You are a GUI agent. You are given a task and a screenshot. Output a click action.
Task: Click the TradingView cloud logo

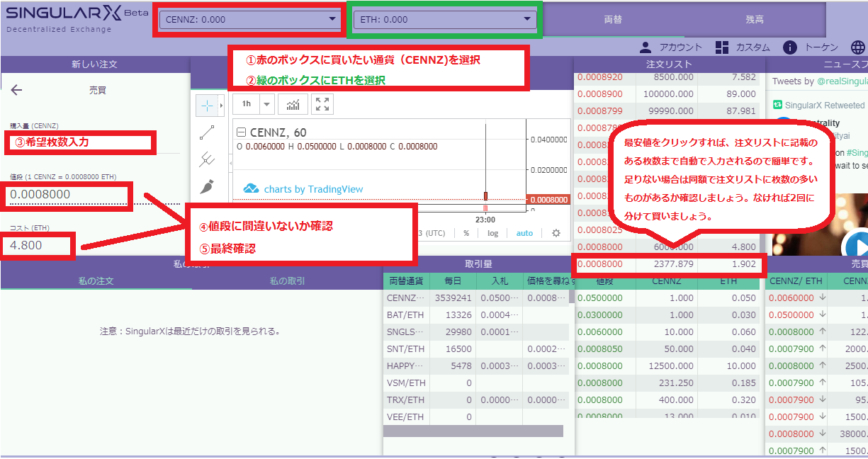(x=251, y=189)
